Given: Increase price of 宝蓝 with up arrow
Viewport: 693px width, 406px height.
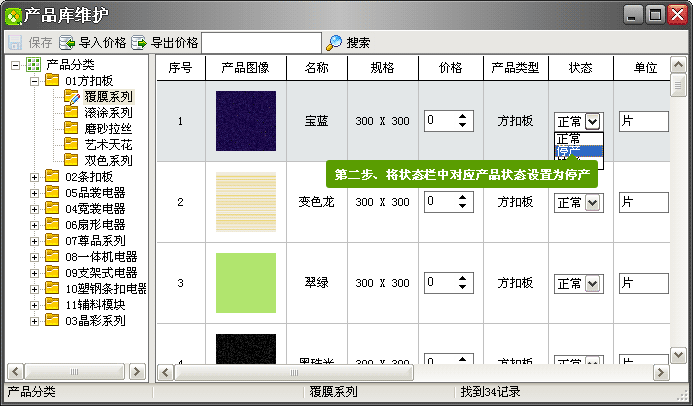Looking at the screenshot, I should click(x=462, y=117).
